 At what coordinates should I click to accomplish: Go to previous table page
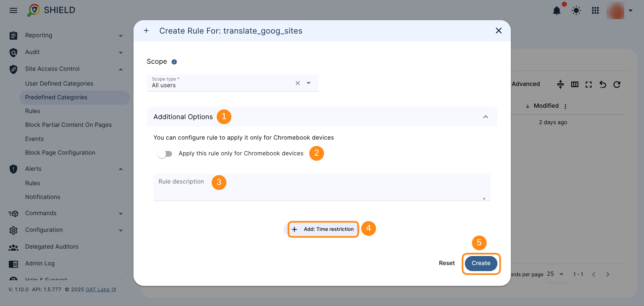(594, 274)
